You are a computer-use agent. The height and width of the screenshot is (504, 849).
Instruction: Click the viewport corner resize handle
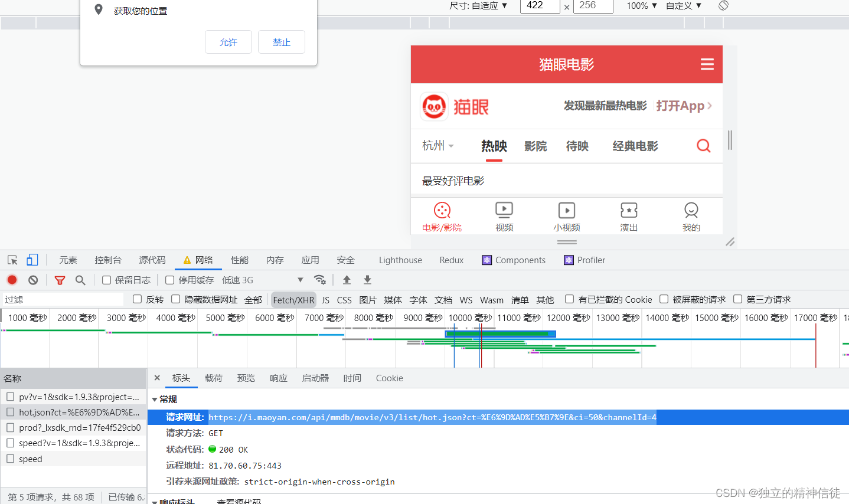coord(730,242)
